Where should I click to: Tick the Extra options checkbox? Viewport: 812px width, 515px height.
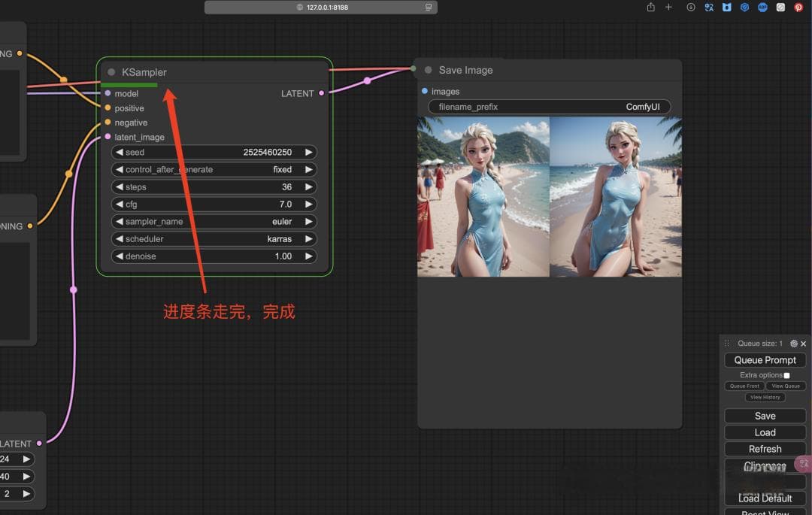pyautogui.click(x=786, y=375)
